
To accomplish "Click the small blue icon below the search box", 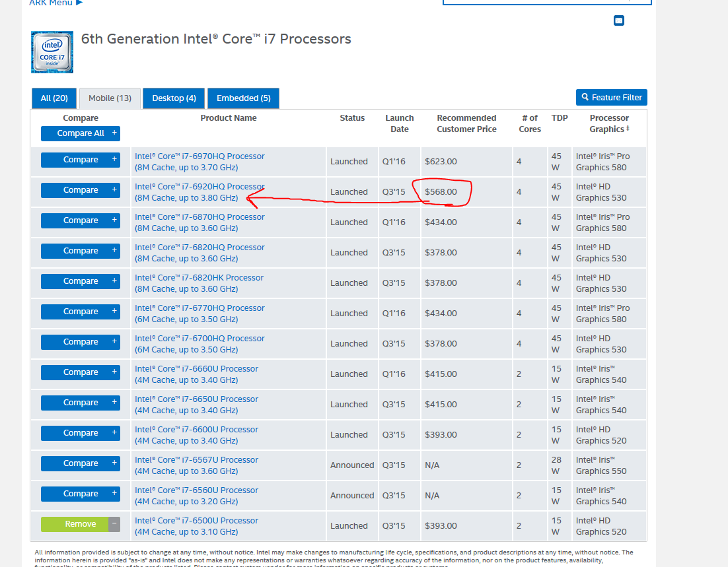I will [618, 20].
